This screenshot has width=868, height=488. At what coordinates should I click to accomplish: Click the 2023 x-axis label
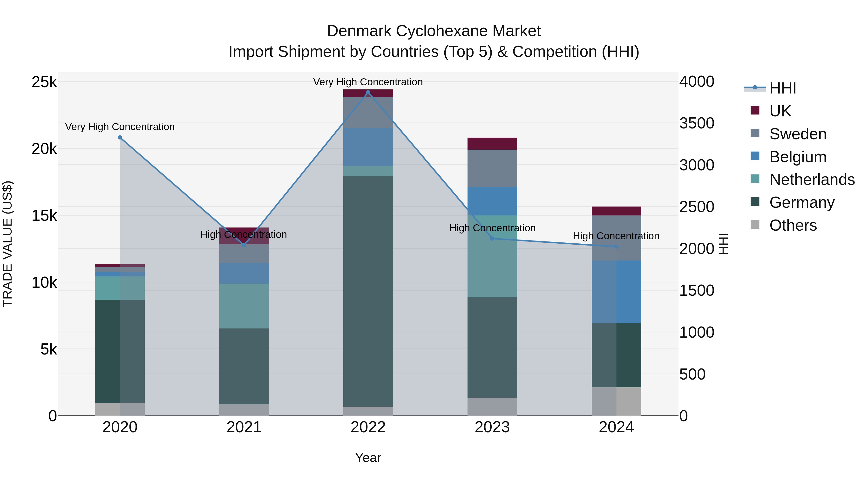pyautogui.click(x=492, y=427)
